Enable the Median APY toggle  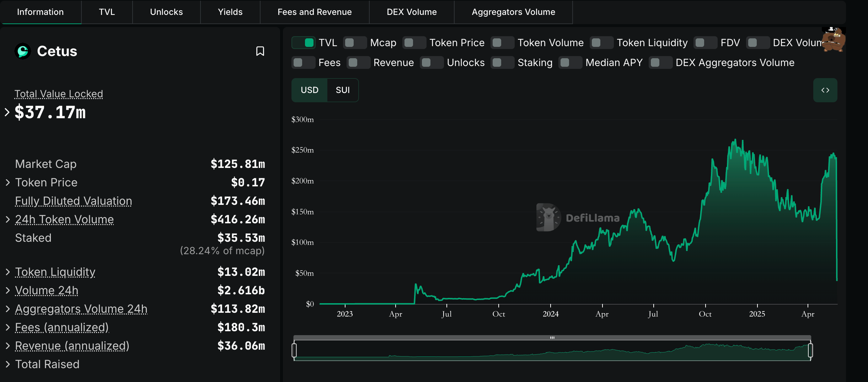tap(570, 63)
